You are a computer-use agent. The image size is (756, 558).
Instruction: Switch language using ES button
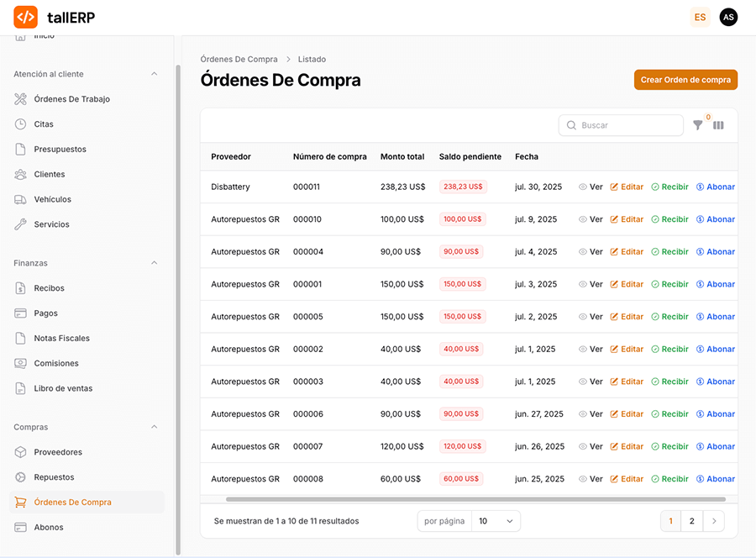pyautogui.click(x=700, y=17)
